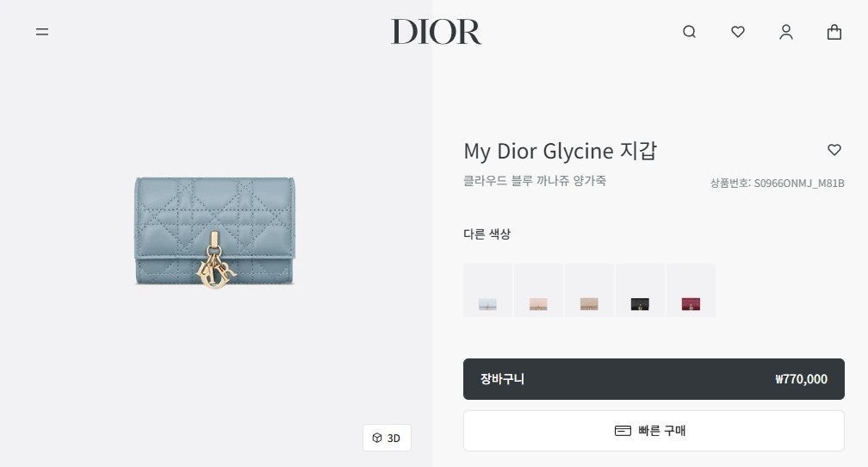868x467 pixels.
Task: Go to homepage via DIOR logo
Action: pos(437,32)
